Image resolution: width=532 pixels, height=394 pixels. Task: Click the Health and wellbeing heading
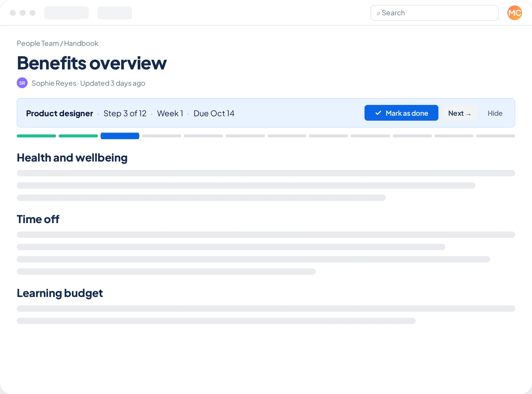(72, 158)
